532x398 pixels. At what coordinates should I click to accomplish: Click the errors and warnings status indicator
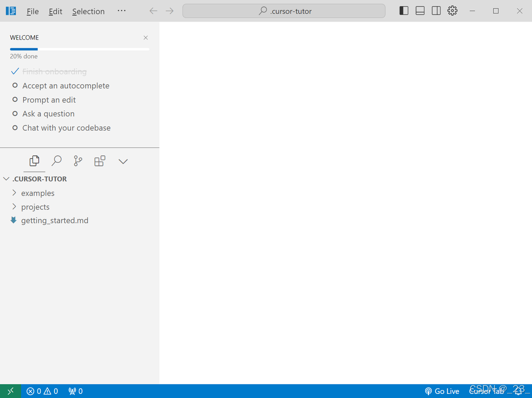coord(42,391)
